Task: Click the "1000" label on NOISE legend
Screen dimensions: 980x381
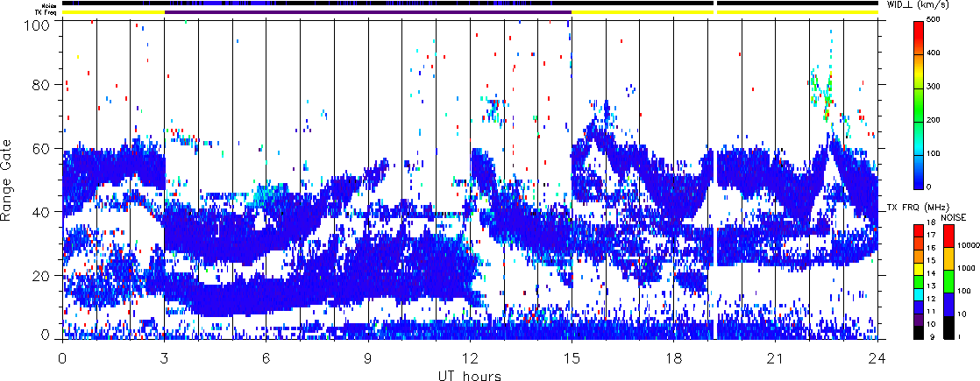Action: click(x=965, y=269)
